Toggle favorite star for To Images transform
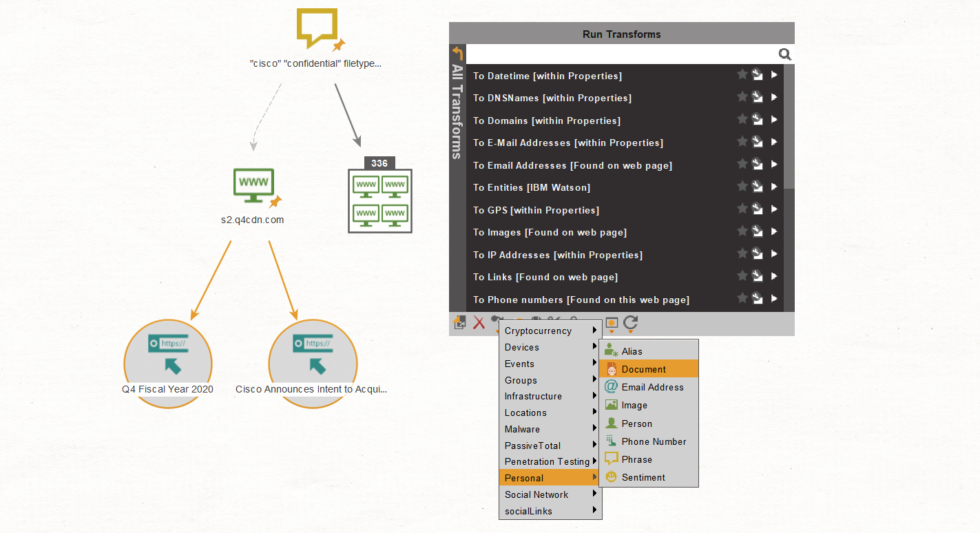 coord(742,231)
